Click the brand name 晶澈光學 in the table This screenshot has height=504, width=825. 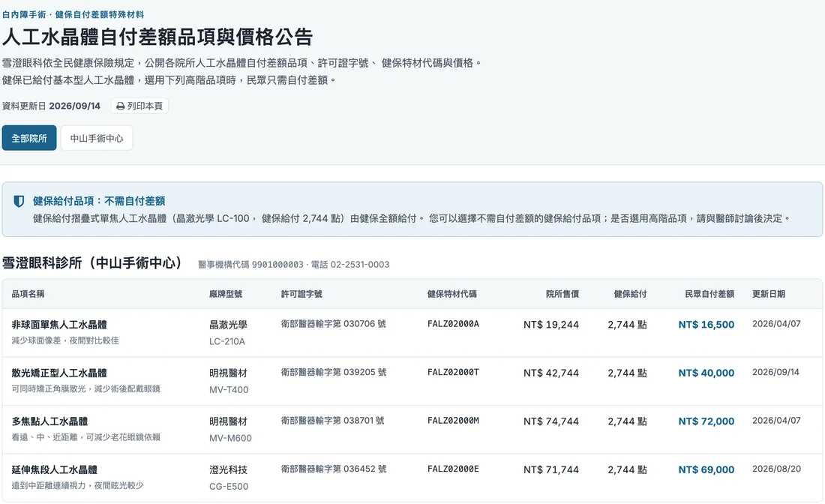[228, 325]
